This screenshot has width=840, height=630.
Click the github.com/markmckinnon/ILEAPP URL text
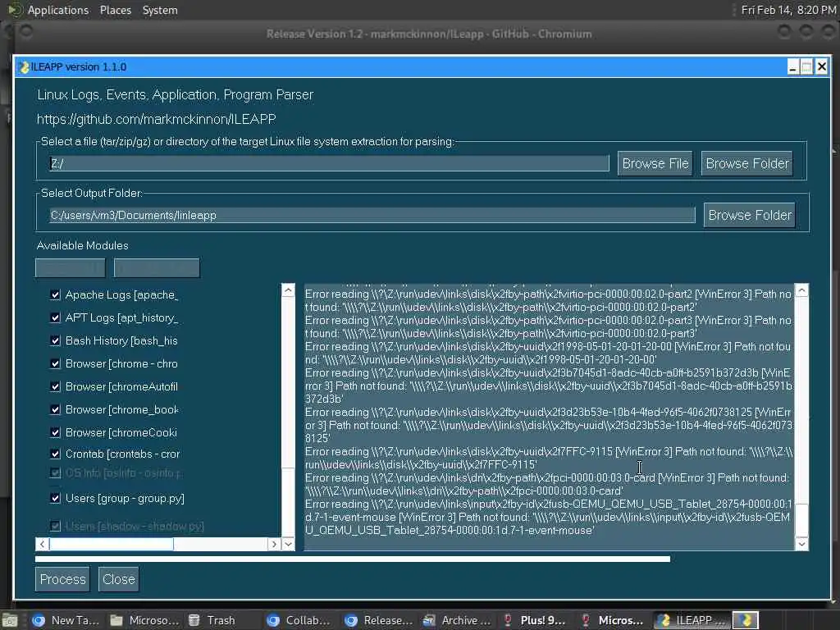click(157, 119)
